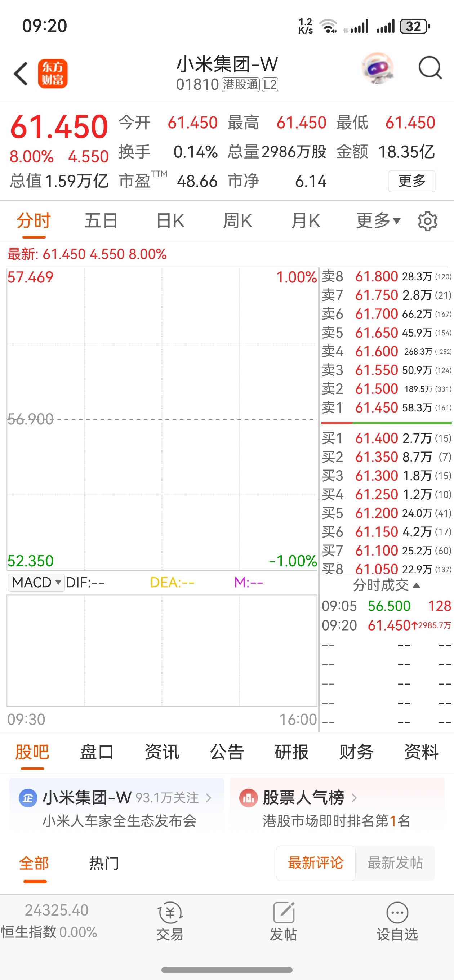Tap the 卖2 61.500 order row

tap(387, 389)
